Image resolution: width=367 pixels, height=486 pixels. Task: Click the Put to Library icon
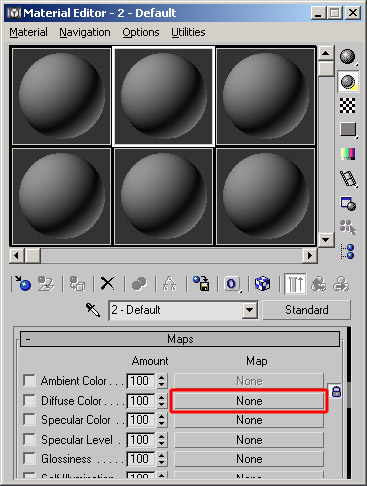[201, 284]
